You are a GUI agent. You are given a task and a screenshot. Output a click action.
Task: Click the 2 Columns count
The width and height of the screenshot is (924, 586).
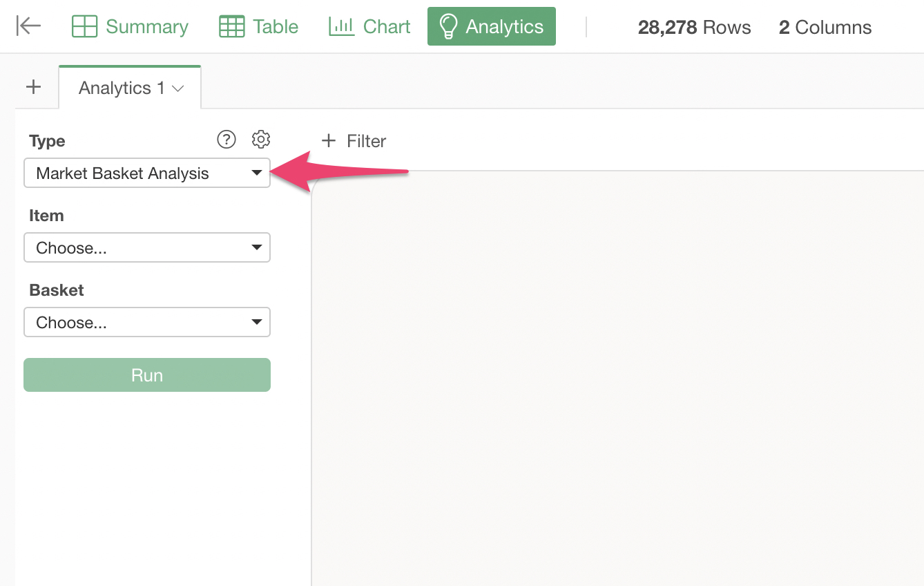(x=825, y=28)
